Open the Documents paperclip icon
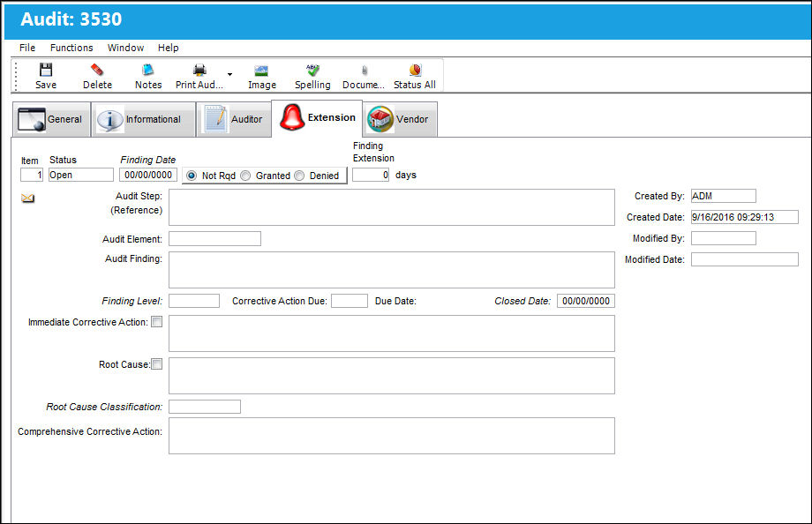The height and width of the screenshot is (524, 812). pos(364,71)
